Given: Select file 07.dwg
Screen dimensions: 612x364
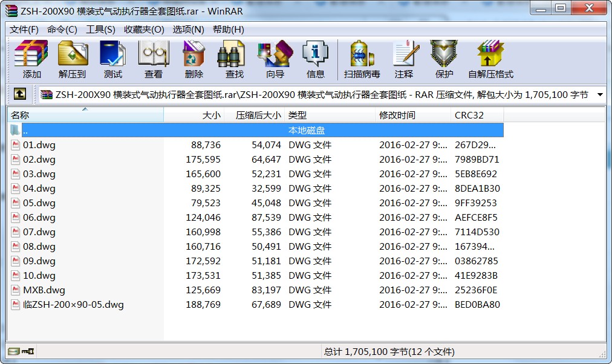Looking at the screenshot, I should pos(39,232).
